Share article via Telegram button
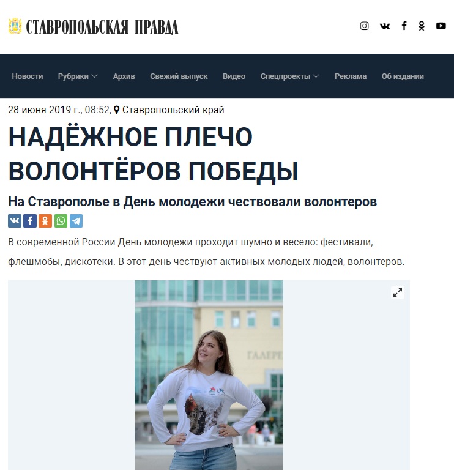454x476 pixels. (76, 221)
